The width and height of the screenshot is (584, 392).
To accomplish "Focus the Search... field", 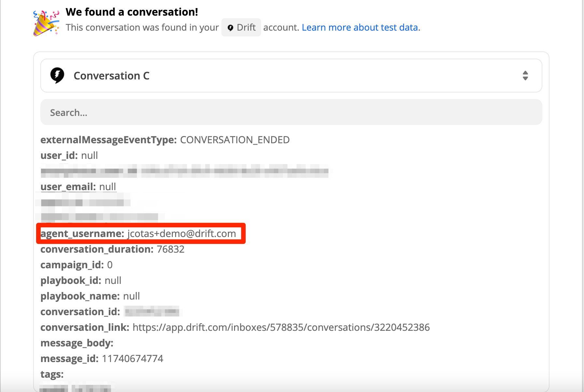I will (291, 112).
